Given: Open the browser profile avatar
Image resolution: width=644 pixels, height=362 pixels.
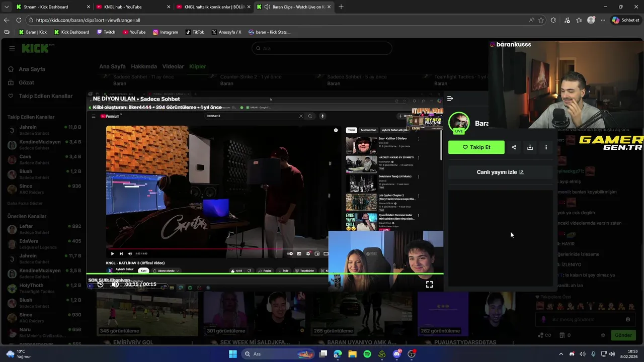Looking at the screenshot, I should 591,20.
